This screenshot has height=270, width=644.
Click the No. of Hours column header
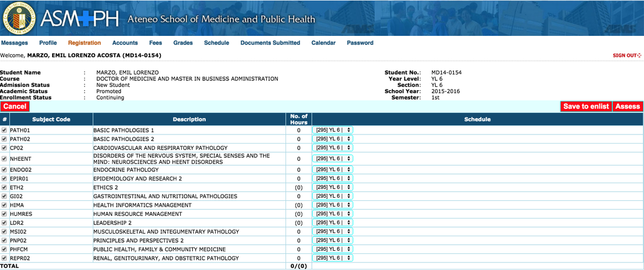pos(298,119)
